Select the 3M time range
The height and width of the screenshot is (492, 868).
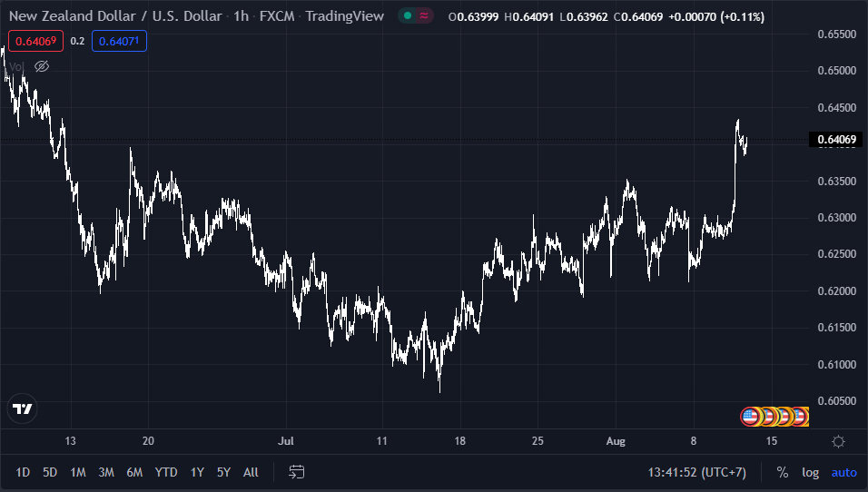click(106, 472)
